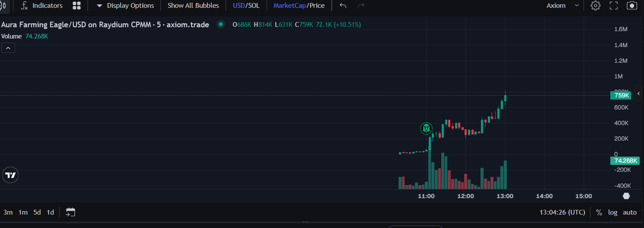Toggle log scale mode
The image size is (644, 228).
(612, 212)
